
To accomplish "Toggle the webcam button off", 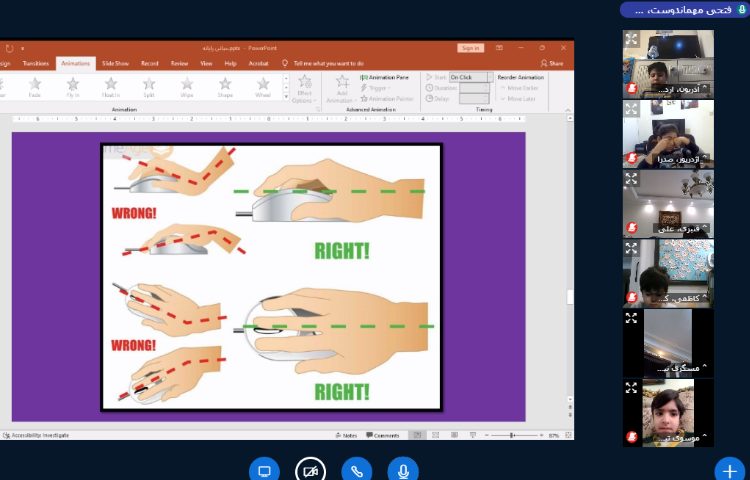I will (x=311, y=470).
